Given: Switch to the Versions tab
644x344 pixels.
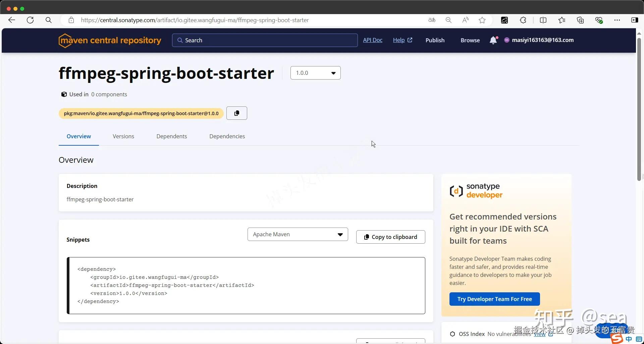Looking at the screenshot, I should 123,136.
